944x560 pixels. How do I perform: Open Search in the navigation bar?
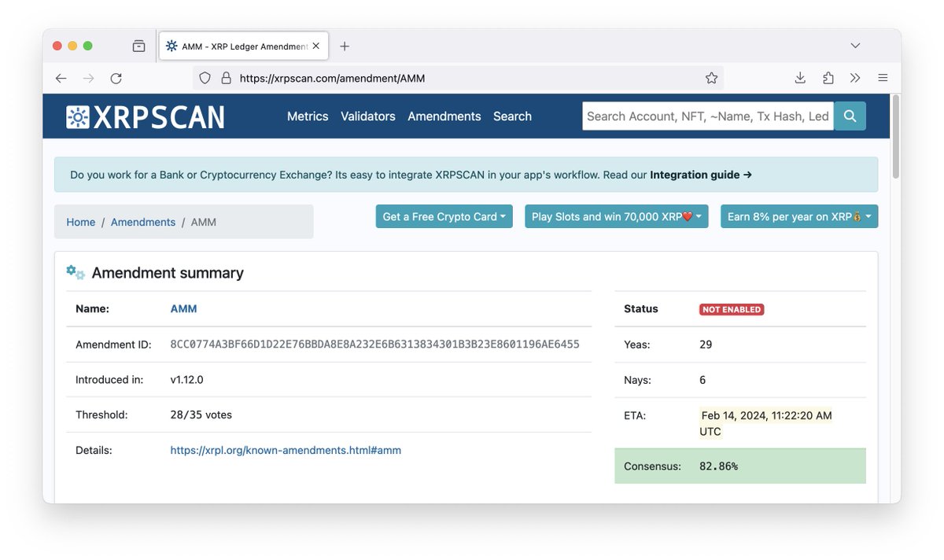click(512, 116)
